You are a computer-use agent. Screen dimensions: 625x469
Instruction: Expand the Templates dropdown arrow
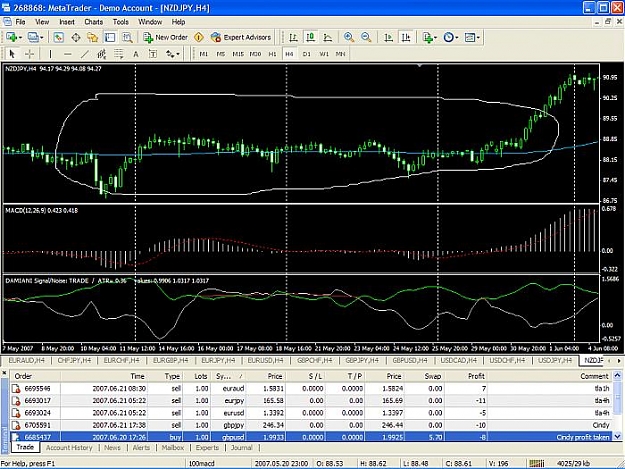(478, 38)
